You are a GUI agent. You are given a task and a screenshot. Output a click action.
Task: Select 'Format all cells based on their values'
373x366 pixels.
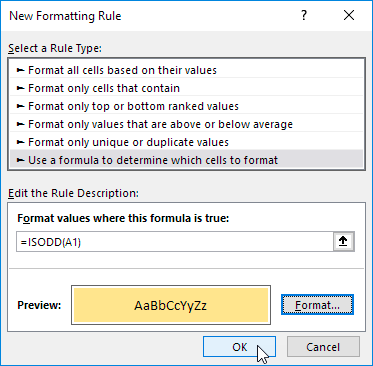click(186, 70)
